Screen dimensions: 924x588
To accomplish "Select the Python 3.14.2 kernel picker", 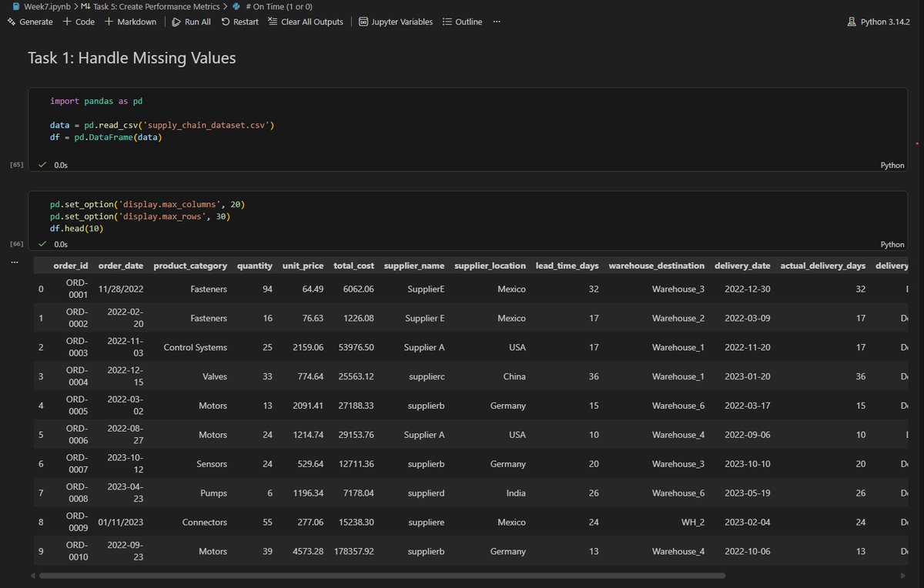I will coord(880,22).
